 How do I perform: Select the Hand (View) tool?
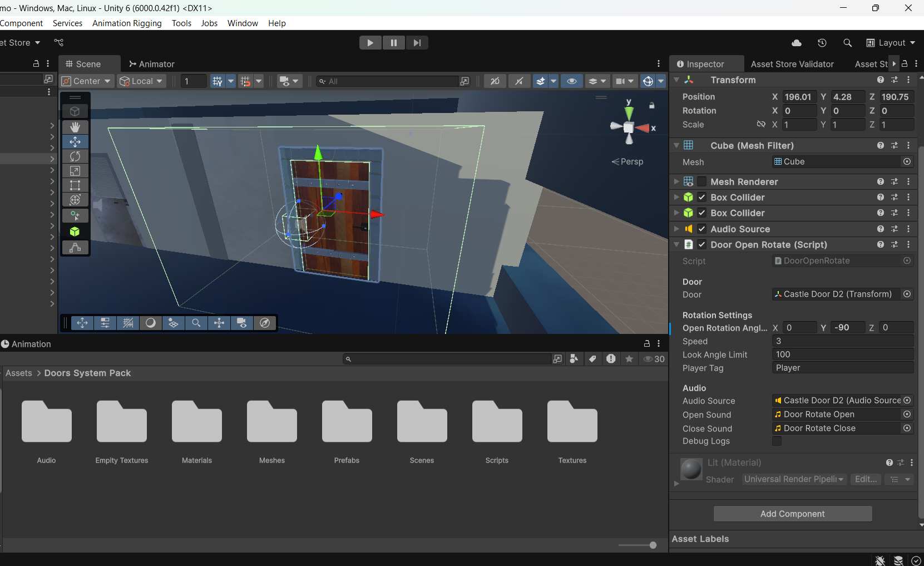click(75, 127)
